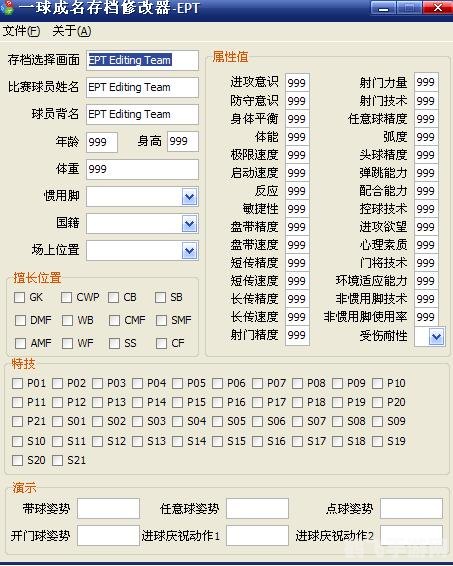
Task: Minimize the EPT editor window
Action: click(384, 8)
